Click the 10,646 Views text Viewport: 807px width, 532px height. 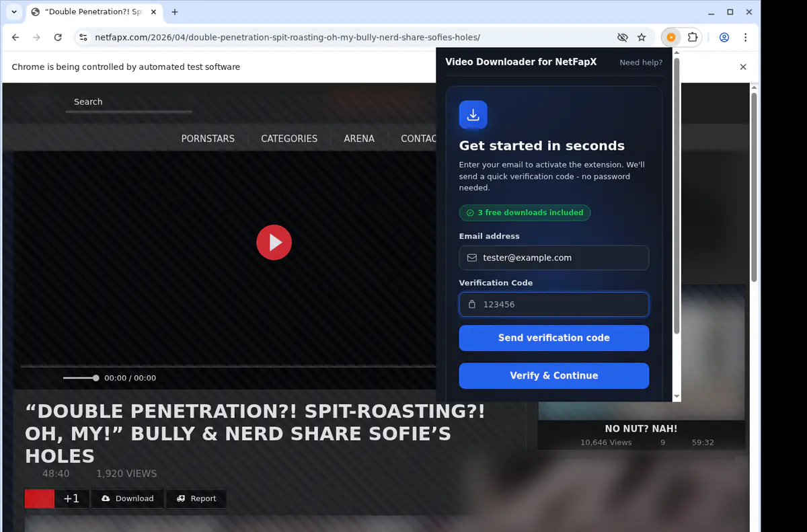pyautogui.click(x=606, y=443)
